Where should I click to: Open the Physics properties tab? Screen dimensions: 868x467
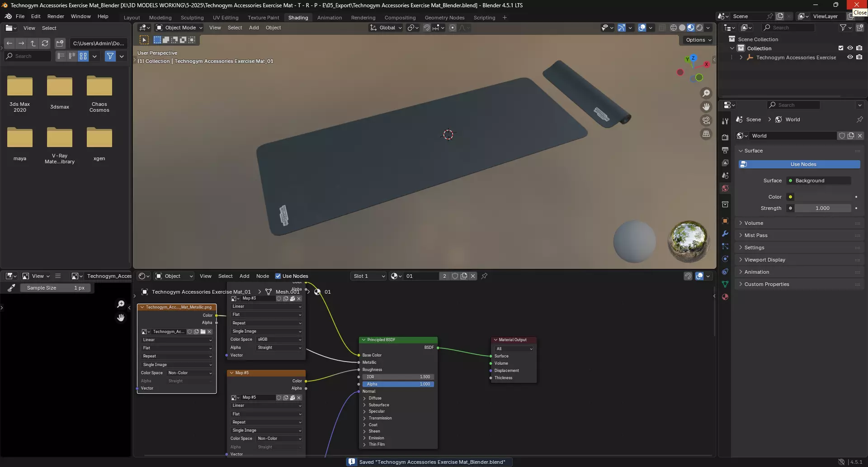pyautogui.click(x=725, y=259)
